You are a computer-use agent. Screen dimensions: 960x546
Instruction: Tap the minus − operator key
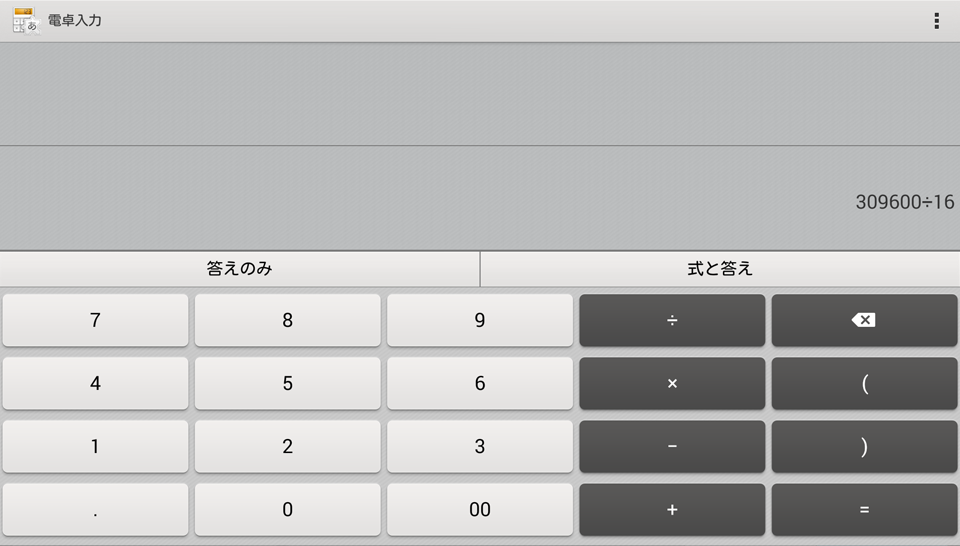pyautogui.click(x=672, y=446)
